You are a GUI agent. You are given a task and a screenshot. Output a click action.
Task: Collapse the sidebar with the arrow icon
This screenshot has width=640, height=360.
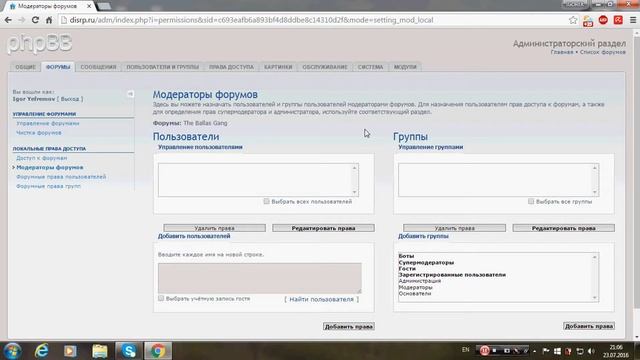click(130, 94)
